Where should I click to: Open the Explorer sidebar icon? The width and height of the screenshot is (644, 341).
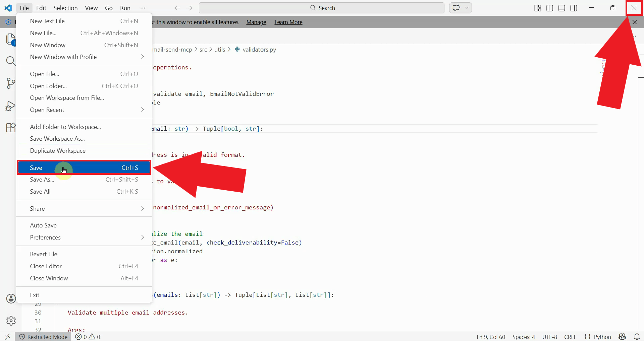11,40
